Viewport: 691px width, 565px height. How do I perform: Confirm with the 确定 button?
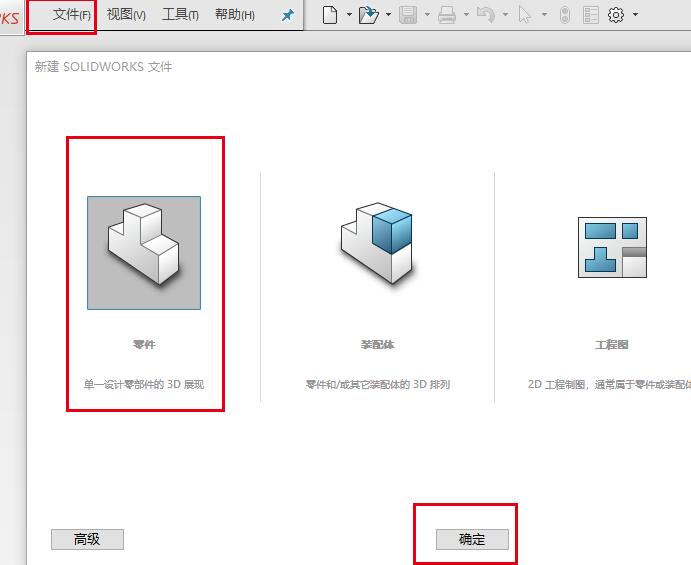pyautogui.click(x=472, y=539)
